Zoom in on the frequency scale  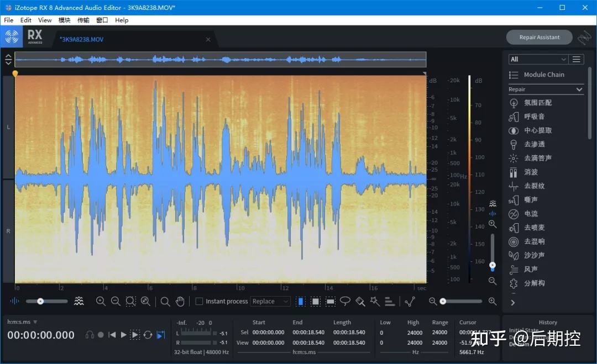[x=493, y=224]
